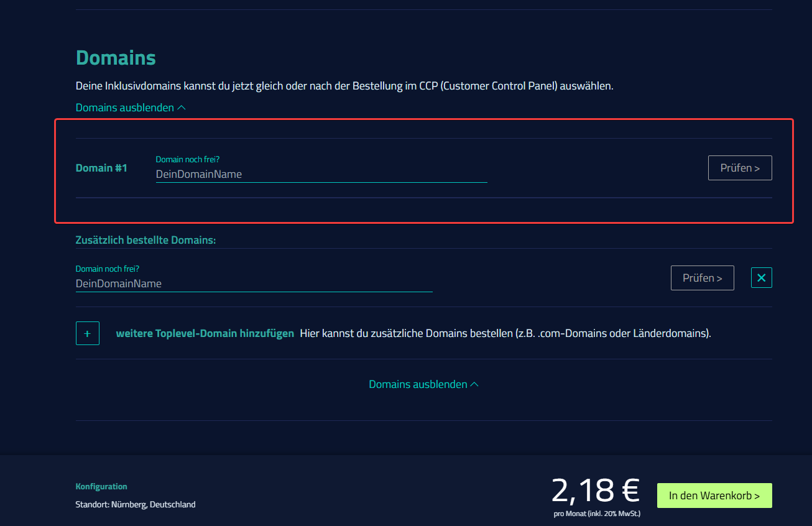Collapse domains via top 'Domains ausblenden' link

click(x=131, y=108)
